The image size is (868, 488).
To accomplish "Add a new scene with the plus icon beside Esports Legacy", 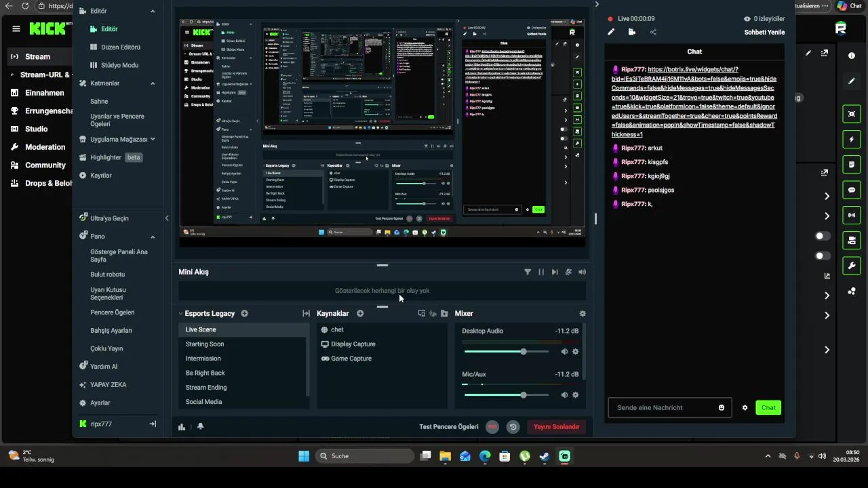I will pyautogui.click(x=244, y=314).
